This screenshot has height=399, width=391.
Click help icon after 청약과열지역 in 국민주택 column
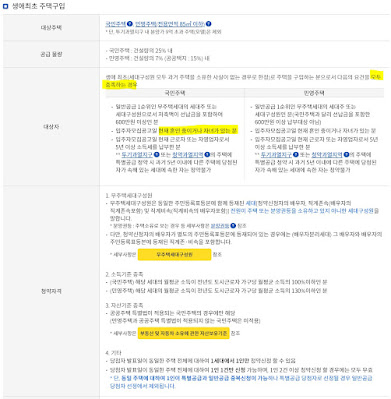click(207, 155)
